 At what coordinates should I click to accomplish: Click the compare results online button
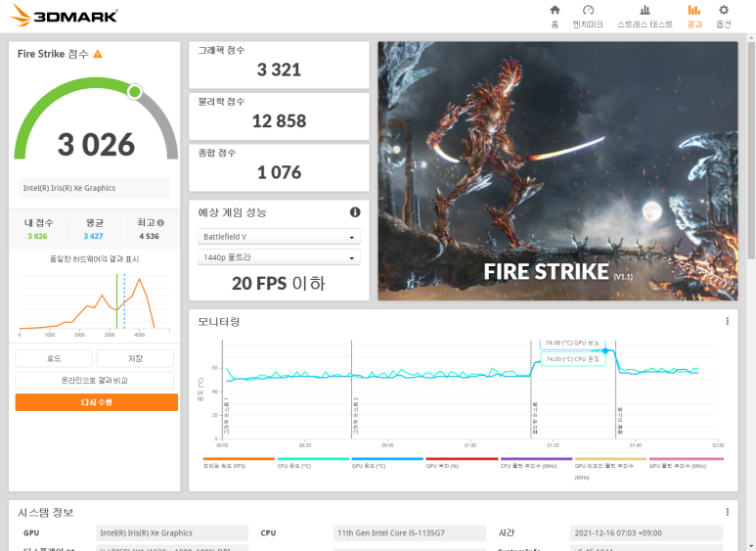pyautogui.click(x=95, y=380)
